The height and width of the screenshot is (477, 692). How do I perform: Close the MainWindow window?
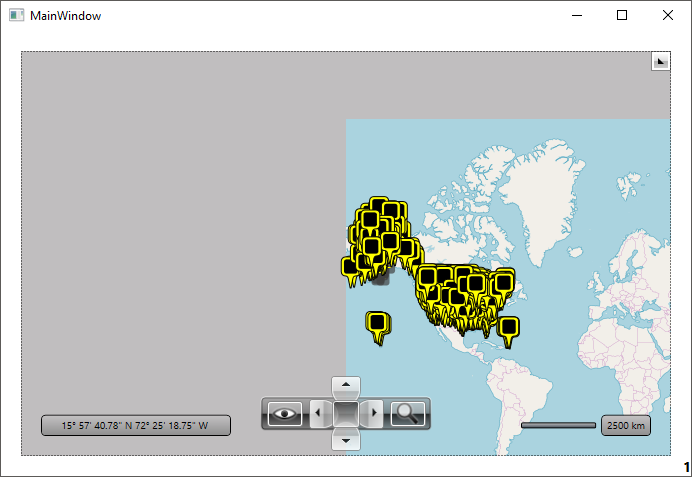pos(668,15)
